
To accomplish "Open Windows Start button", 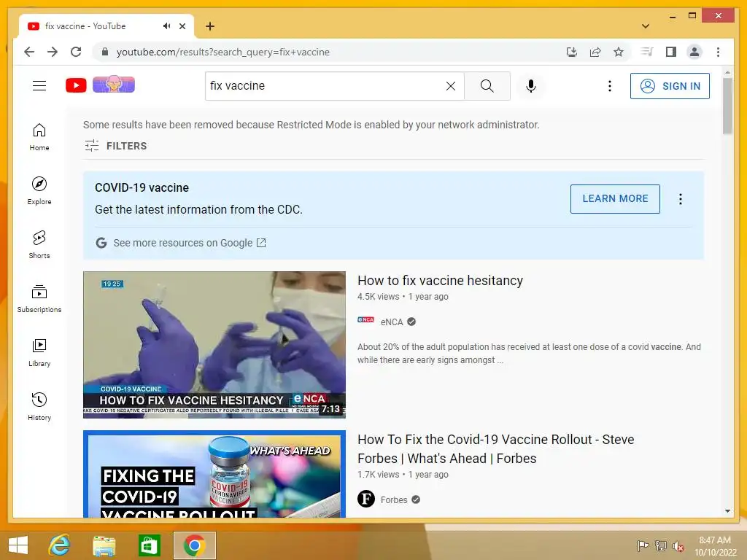I will (18, 545).
